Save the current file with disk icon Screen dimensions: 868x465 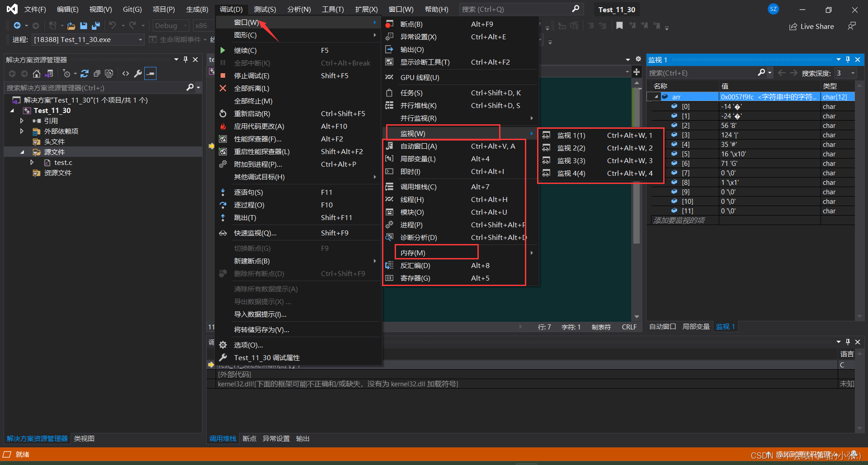click(x=83, y=26)
